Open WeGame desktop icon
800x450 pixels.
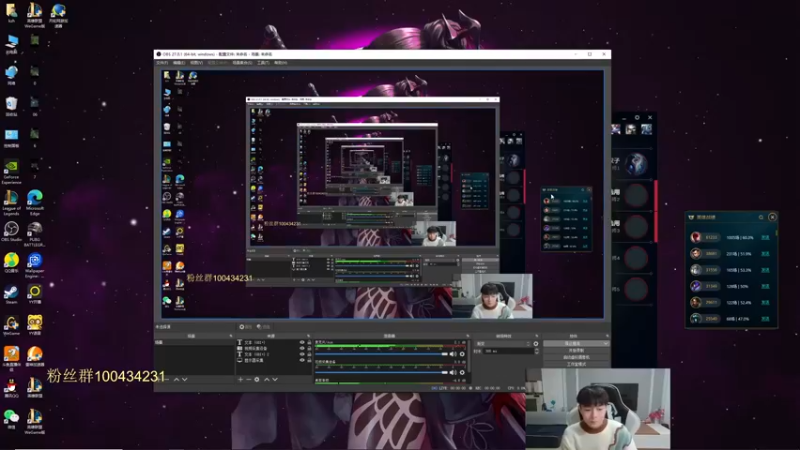coord(11,325)
